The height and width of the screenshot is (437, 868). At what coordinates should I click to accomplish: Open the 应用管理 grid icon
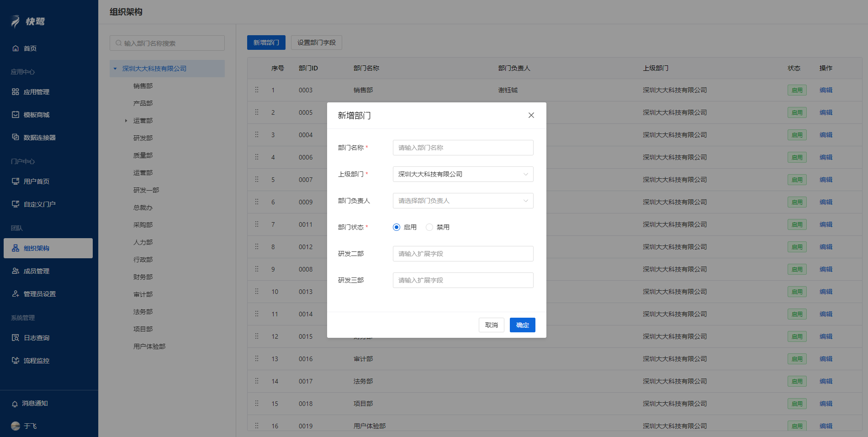pyautogui.click(x=16, y=92)
